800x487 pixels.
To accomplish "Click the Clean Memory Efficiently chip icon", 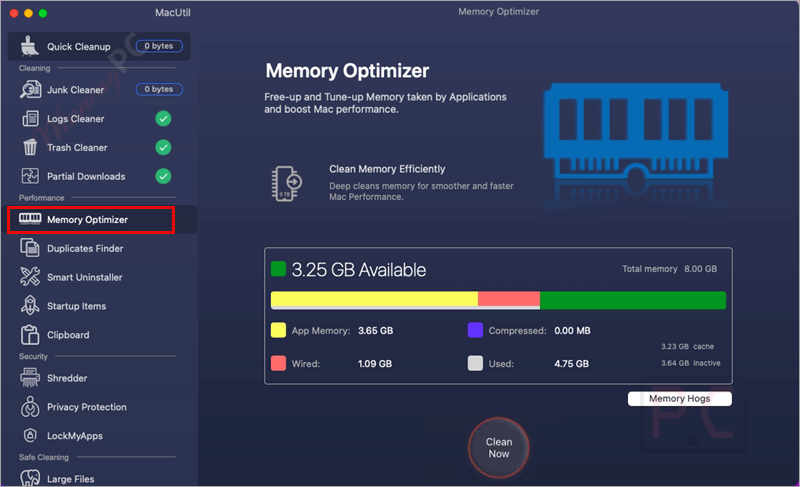I will (286, 183).
